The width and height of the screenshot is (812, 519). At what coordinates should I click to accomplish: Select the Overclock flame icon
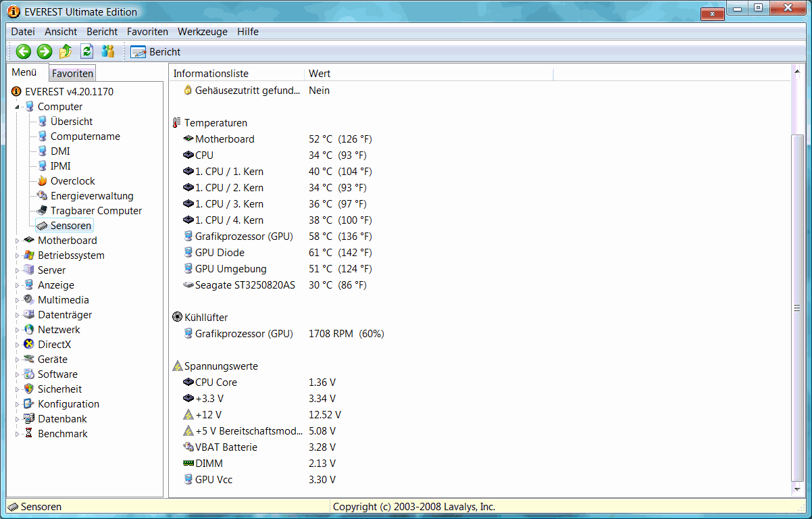coord(43,181)
